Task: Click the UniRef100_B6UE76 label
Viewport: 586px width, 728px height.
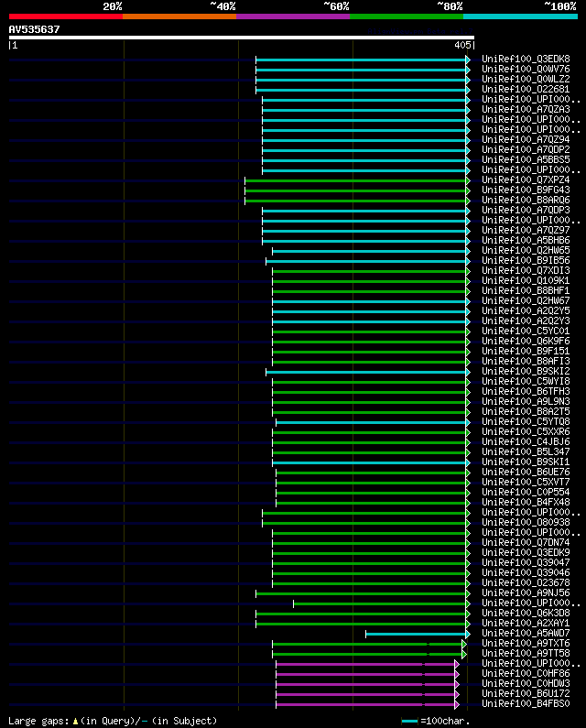Action: point(526,473)
